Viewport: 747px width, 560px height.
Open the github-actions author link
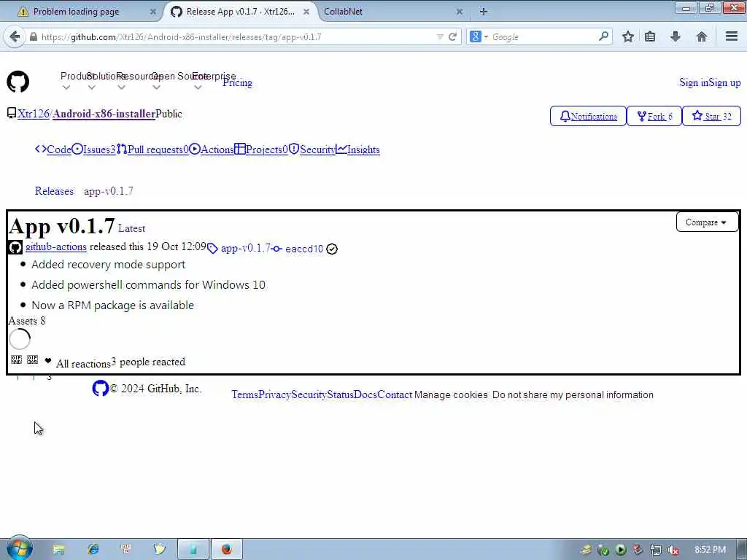(x=55, y=246)
